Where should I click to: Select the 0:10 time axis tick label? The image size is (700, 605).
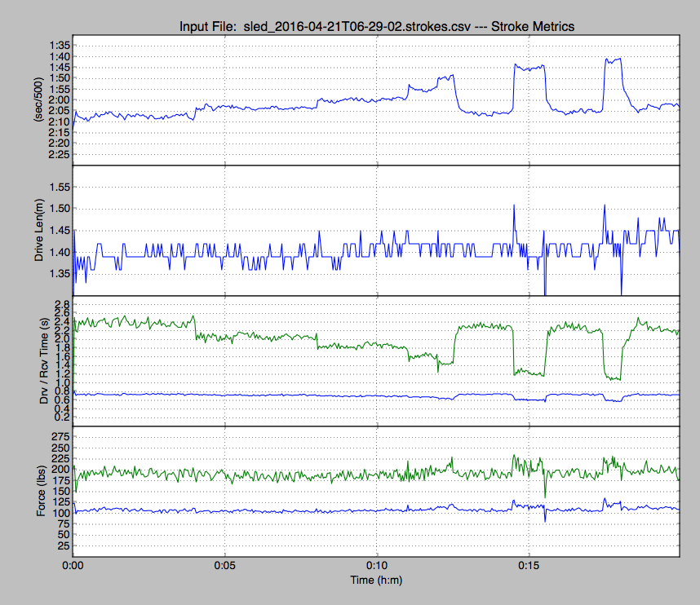coord(377,564)
